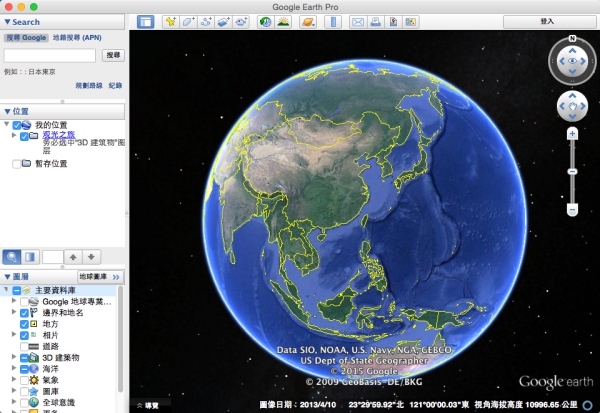Enable the 道路 layer checkbox

coord(25,346)
